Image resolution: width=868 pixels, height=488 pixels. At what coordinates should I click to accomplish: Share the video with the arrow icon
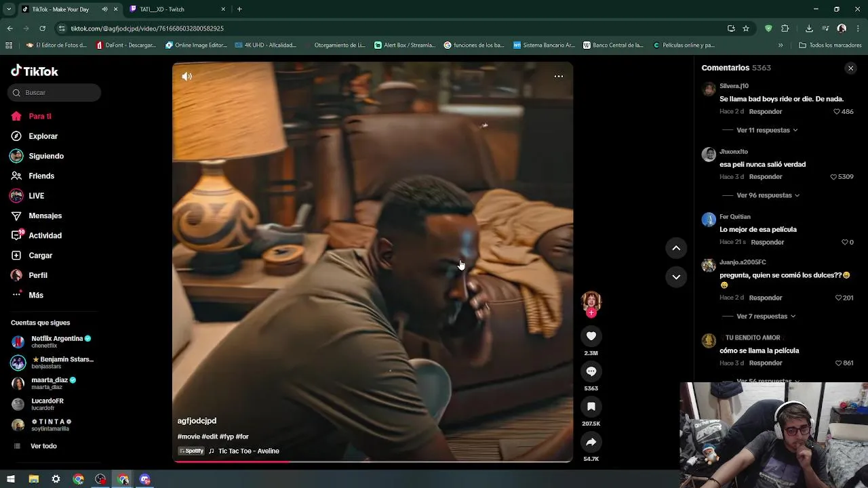[591, 442]
